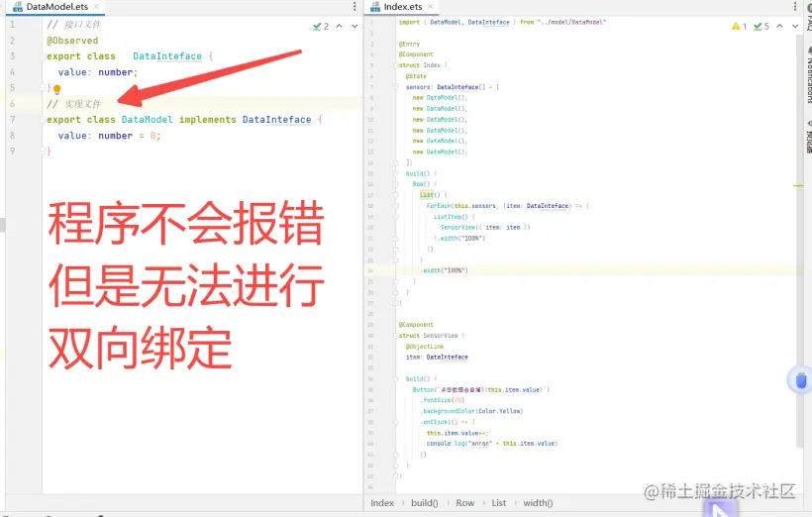Screen dimensions: 812x517
Task: Switch to the DataModel.ets editor tab
Action: tap(55, 7)
